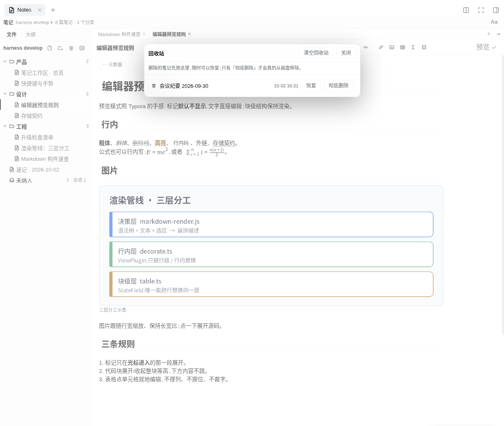The width and height of the screenshot is (504, 426).
Task: Insert a table using the grid toolbar icon
Action: [403, 47]
